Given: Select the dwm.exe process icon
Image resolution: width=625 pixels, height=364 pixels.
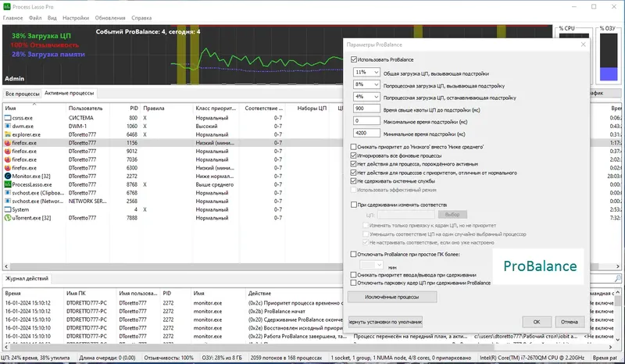Looking at the screenshot, I should click(8, 127).
